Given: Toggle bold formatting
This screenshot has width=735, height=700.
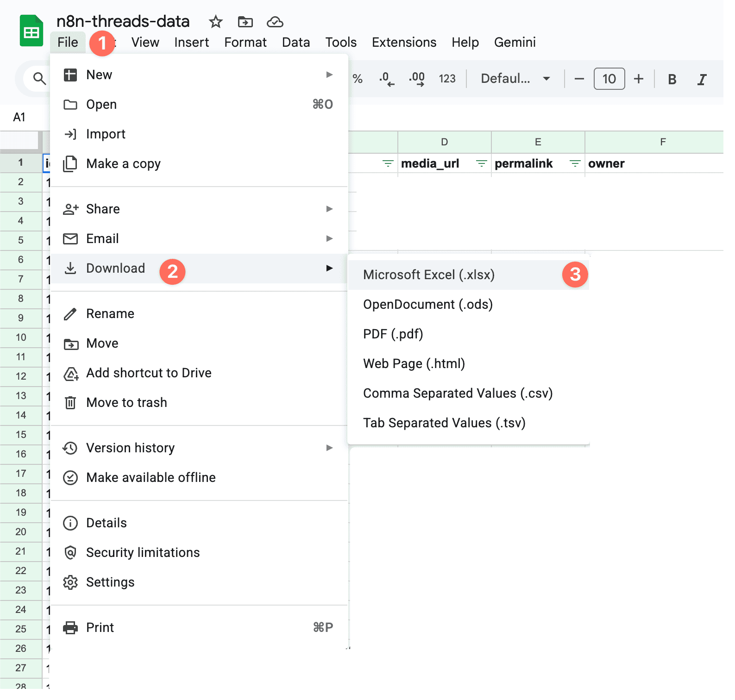Looking at the screenshot, I should pyautogui.click(x=672, y=79).
